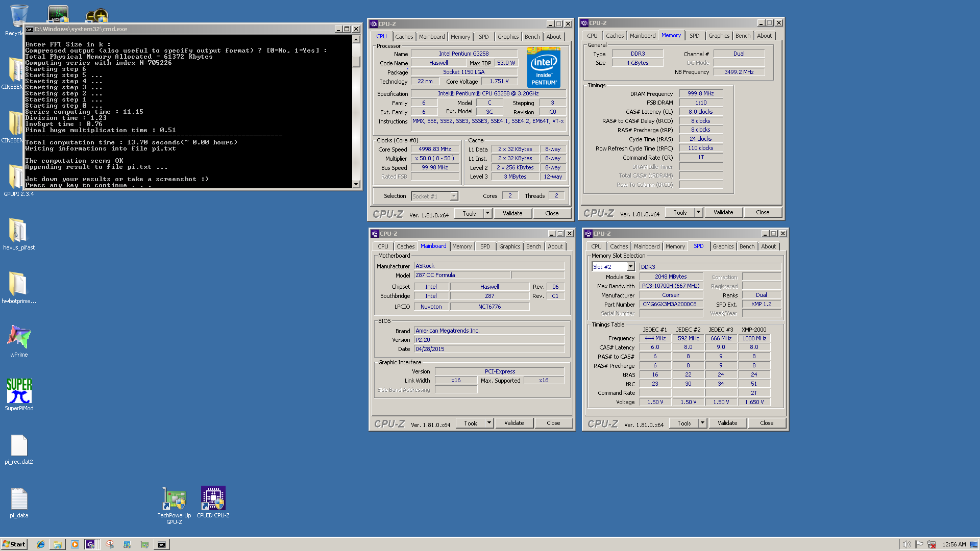Click the Start button

coord(14,544)
